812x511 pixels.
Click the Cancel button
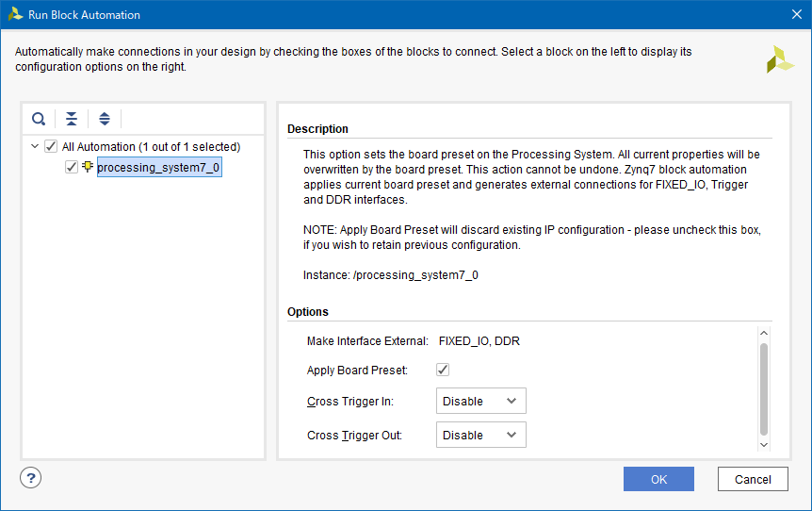coord(753,479)
